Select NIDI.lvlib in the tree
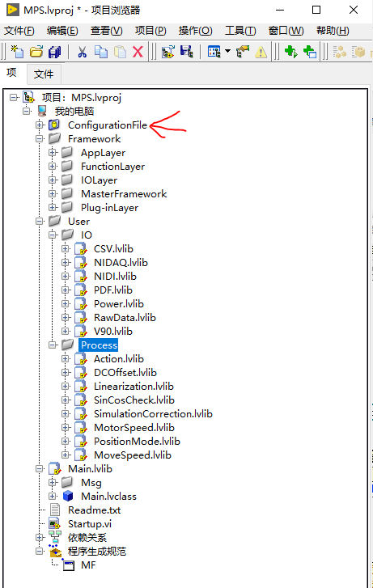 (x=115, y=277)
